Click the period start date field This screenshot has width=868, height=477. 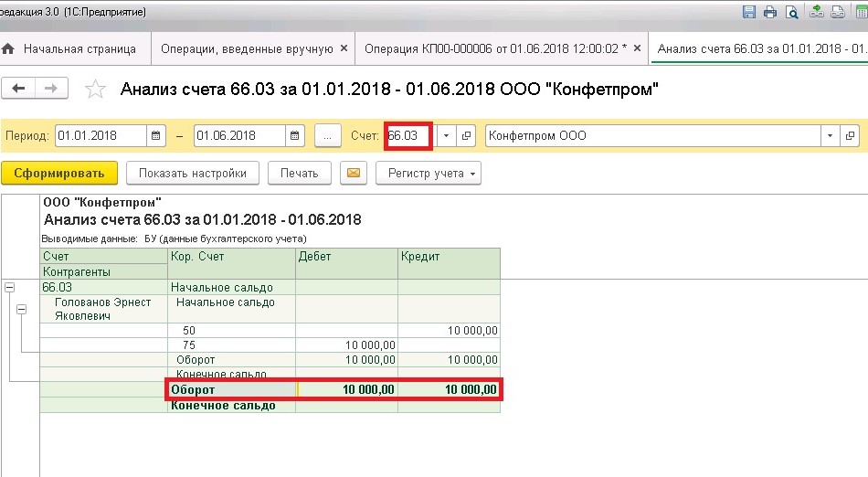pos(101,135)
